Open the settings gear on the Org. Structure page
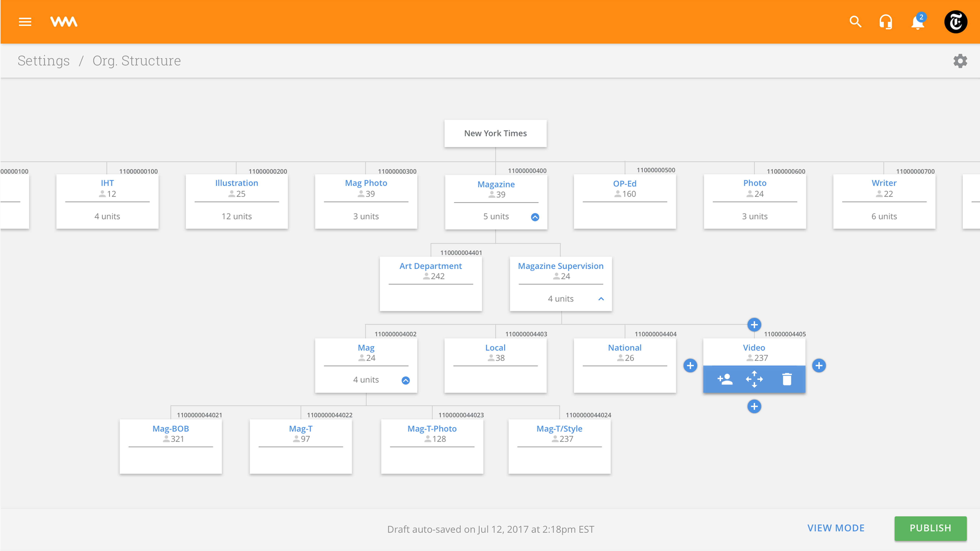980x551 pixels. [x=960, y=61]
